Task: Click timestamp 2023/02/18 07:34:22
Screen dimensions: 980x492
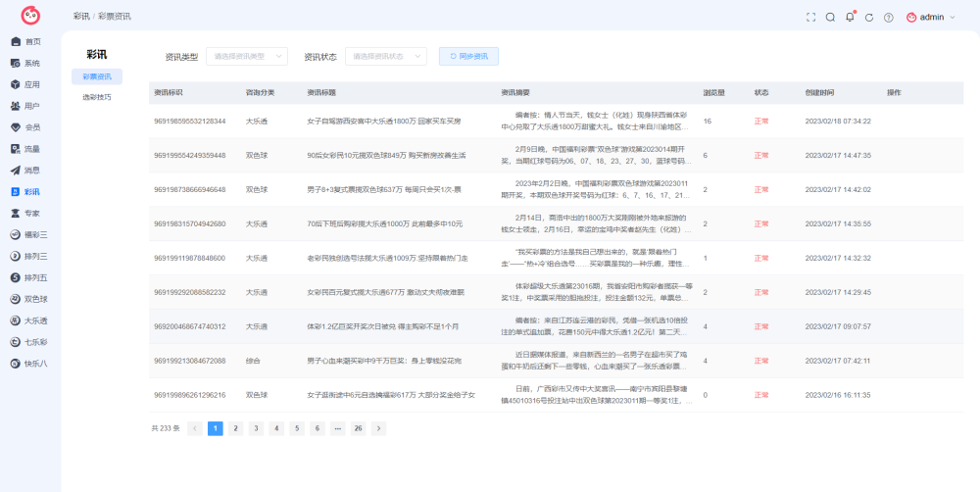Action: tap(838, 122)
